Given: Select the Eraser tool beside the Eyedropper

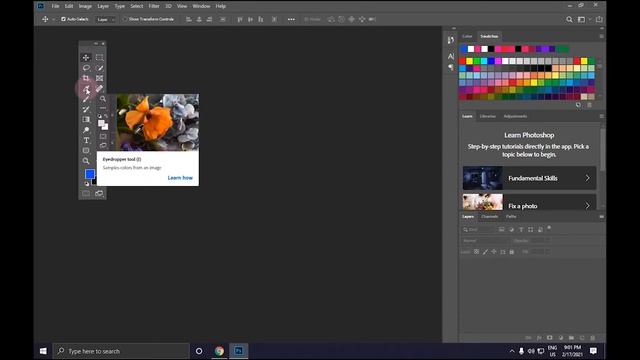Looking at the screenshot, I should coord(99,89).
